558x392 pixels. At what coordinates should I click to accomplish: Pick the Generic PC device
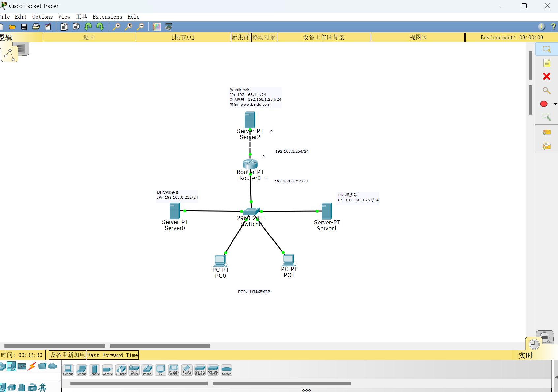tap(68, 370)
